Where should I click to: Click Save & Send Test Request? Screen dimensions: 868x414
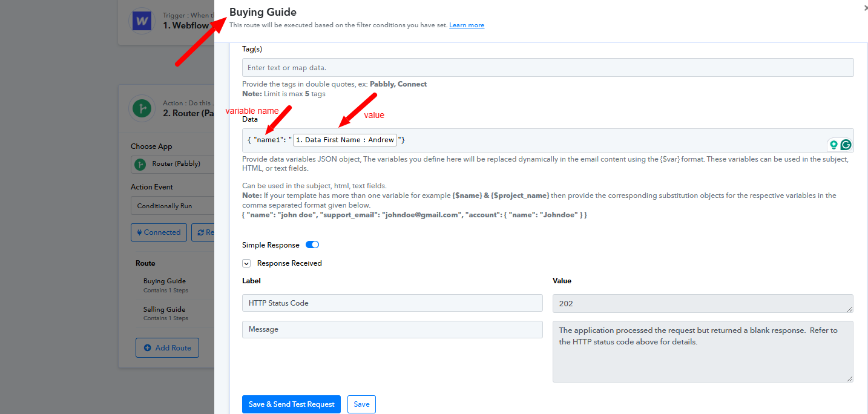[x=291, y=404]
